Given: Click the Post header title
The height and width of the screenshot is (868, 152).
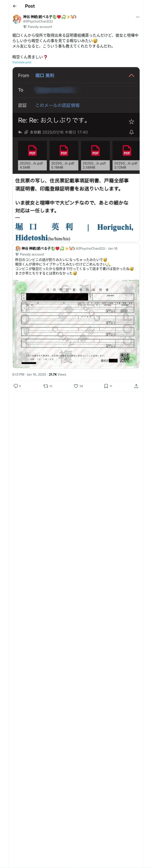Looking at the screenshot, I should pyautogui.click(x=30, y=6).
